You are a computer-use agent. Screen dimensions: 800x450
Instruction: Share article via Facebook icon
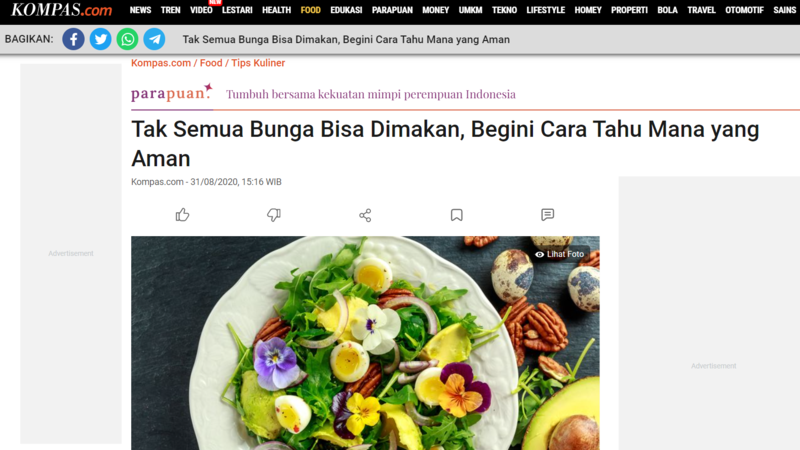click(73, 39)
